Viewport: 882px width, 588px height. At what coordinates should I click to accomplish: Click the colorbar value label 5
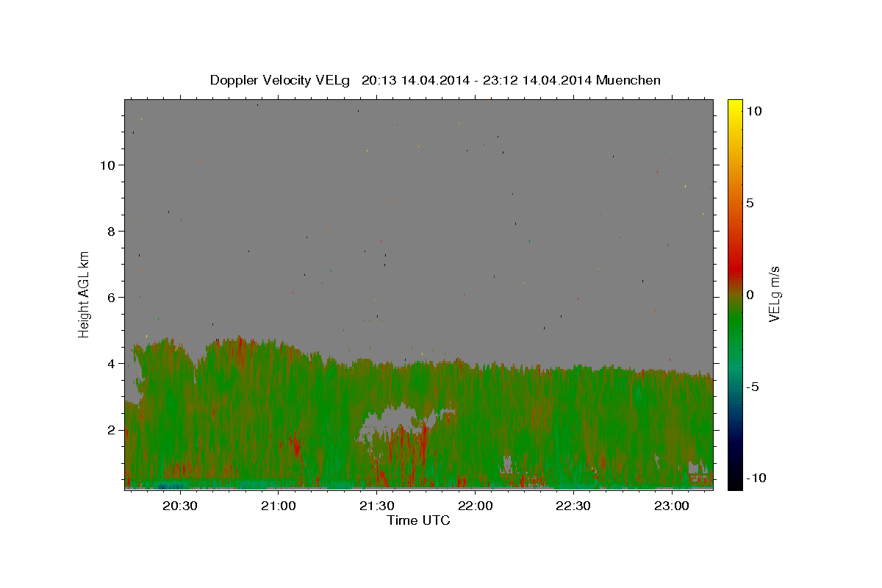750,203
